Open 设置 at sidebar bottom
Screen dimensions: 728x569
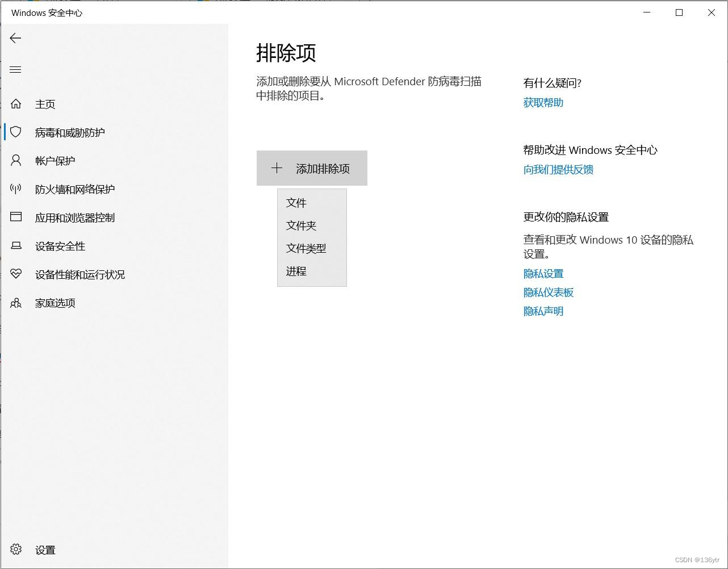pyautogui.click(x=114, y=550)
